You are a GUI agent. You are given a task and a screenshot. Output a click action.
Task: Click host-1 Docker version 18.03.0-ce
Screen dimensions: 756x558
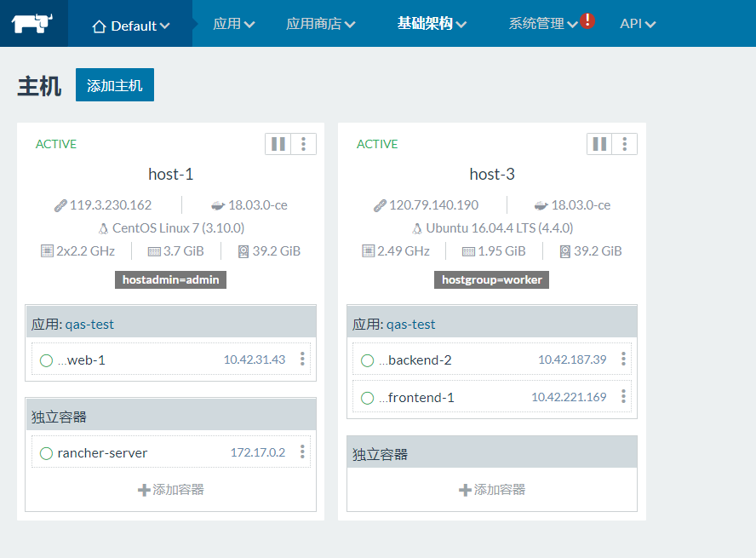click(x=257, y=205)
